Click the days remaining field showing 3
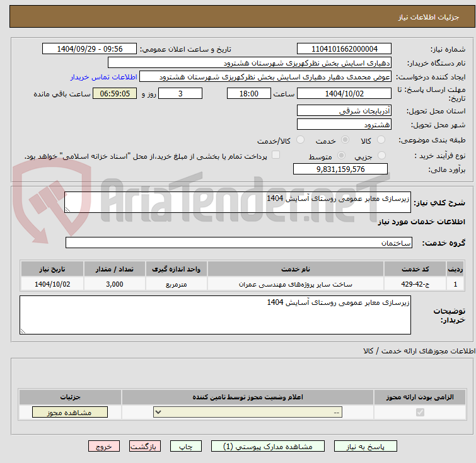Viewport: 476px width, 463px height. tap(180, 93)
